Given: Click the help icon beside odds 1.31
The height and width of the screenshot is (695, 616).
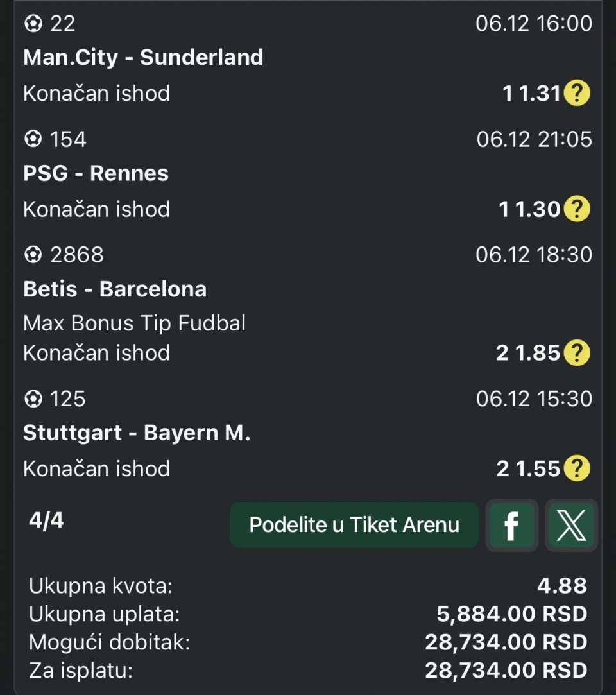Looking at the screenshot, I should coord(576,94).
